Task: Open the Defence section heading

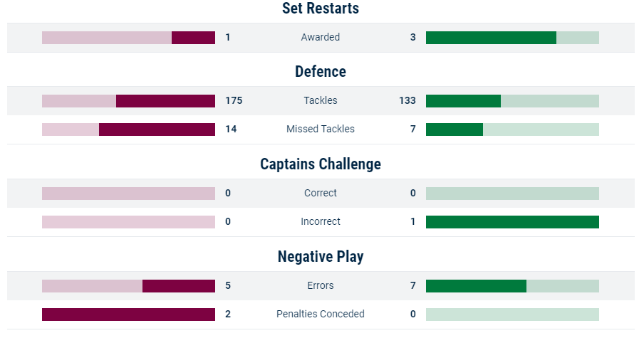Action: [x=321, y=71]
